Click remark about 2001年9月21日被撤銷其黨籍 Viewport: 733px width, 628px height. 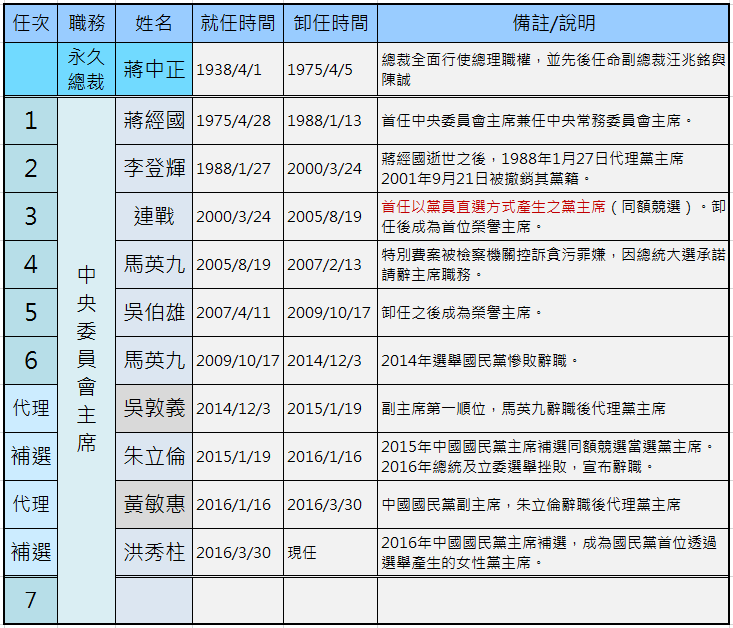click(x=553, y=168)
